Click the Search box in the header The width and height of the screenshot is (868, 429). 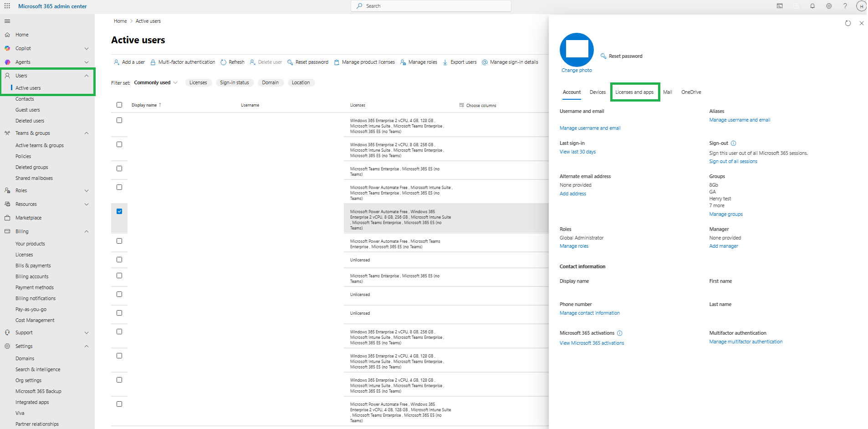431,6
